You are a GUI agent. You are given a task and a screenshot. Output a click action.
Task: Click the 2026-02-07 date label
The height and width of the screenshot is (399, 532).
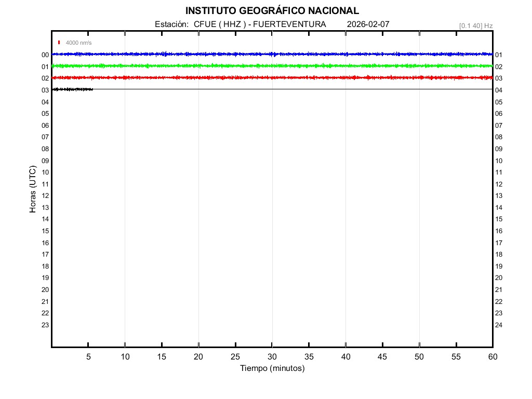click(368, 24)
